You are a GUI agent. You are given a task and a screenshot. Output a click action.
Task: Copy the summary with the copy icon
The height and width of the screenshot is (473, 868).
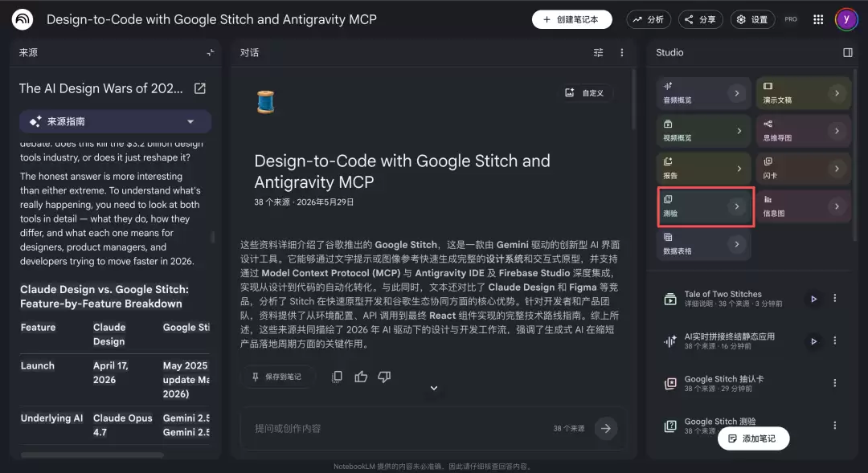[x=337, y=377]
